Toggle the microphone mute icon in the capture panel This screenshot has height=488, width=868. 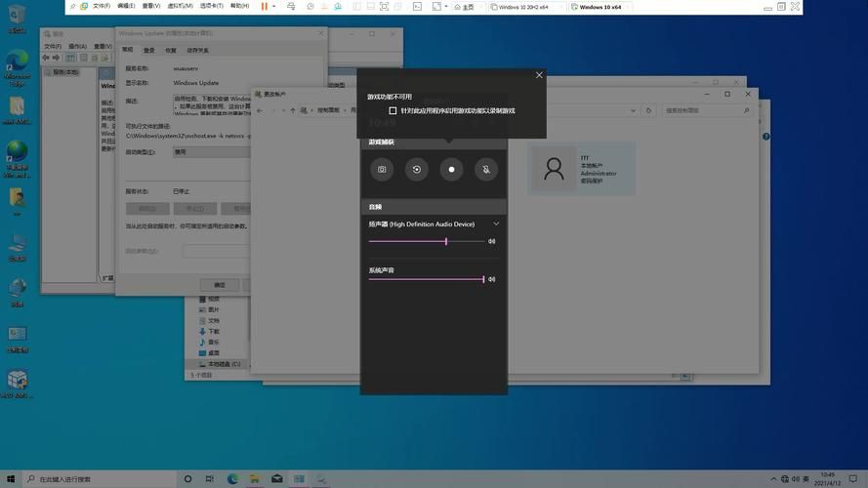(486, 169)
